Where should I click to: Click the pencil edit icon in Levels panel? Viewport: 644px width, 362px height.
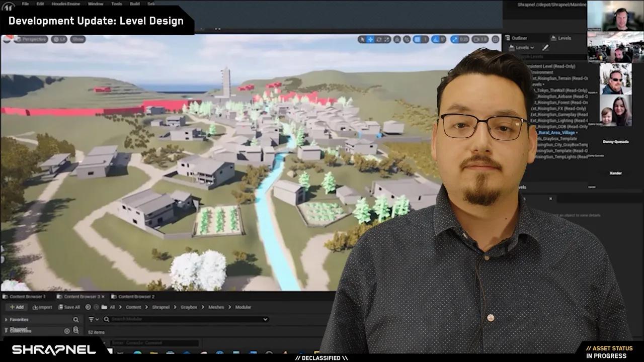545,48
